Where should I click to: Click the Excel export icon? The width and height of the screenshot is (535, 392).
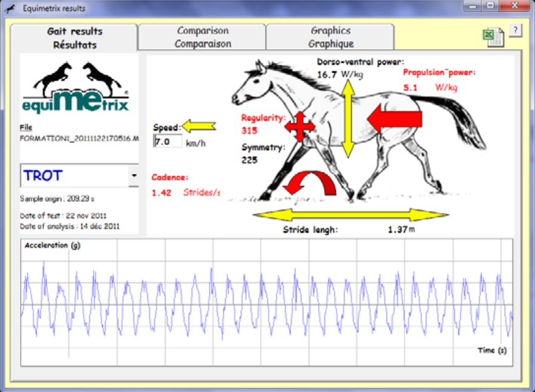click(491, 36)
